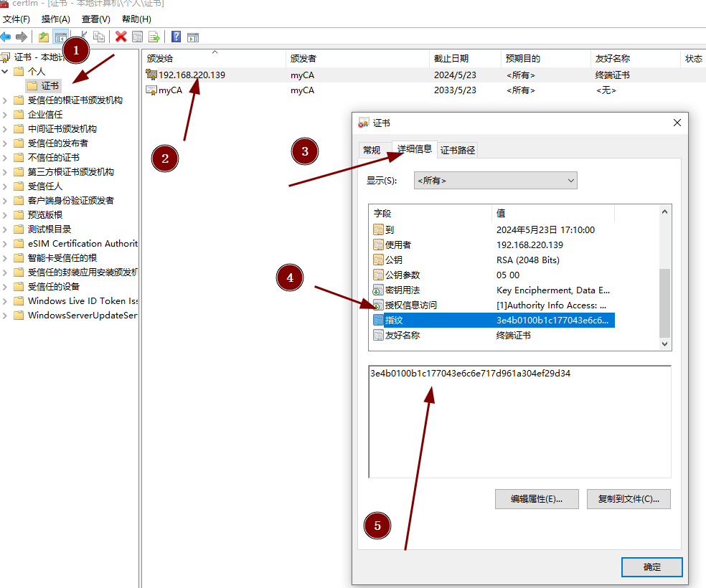Open the 帮助(H) menu
Image resolution: width=706 pixels, height=588 pixels.
coord(136,19)
